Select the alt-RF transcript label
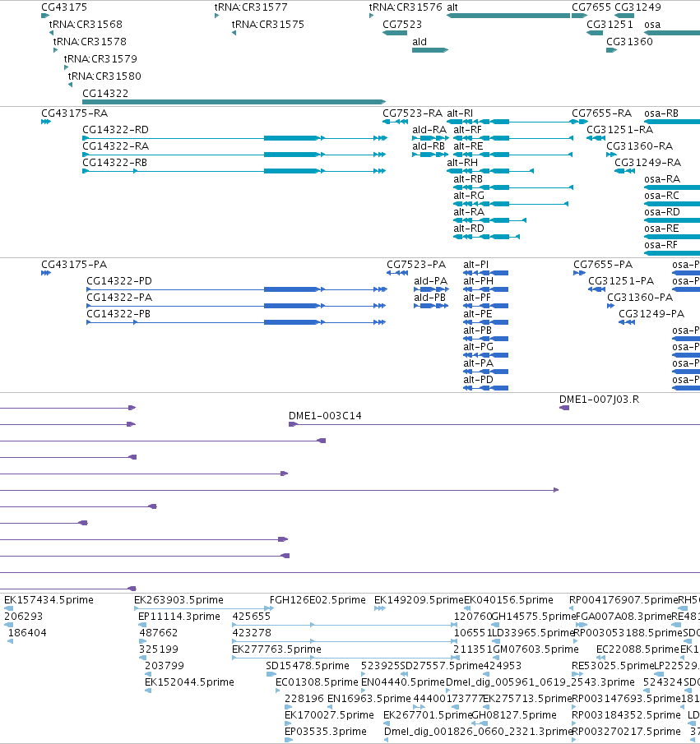Screen dimensions: 700x744 pos(468,130)
